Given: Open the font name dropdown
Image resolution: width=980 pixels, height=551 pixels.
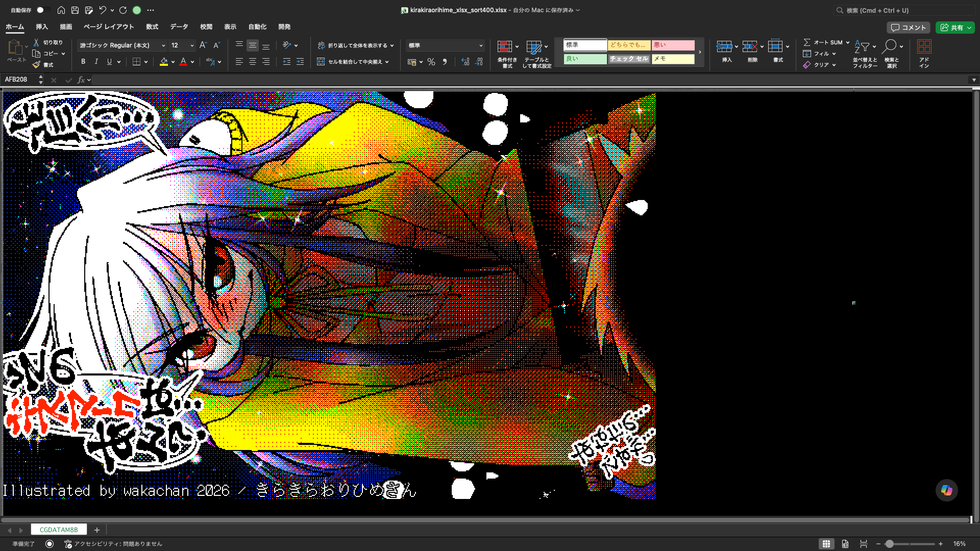Looking at the screenshot, I should click(x=163, y=45).
